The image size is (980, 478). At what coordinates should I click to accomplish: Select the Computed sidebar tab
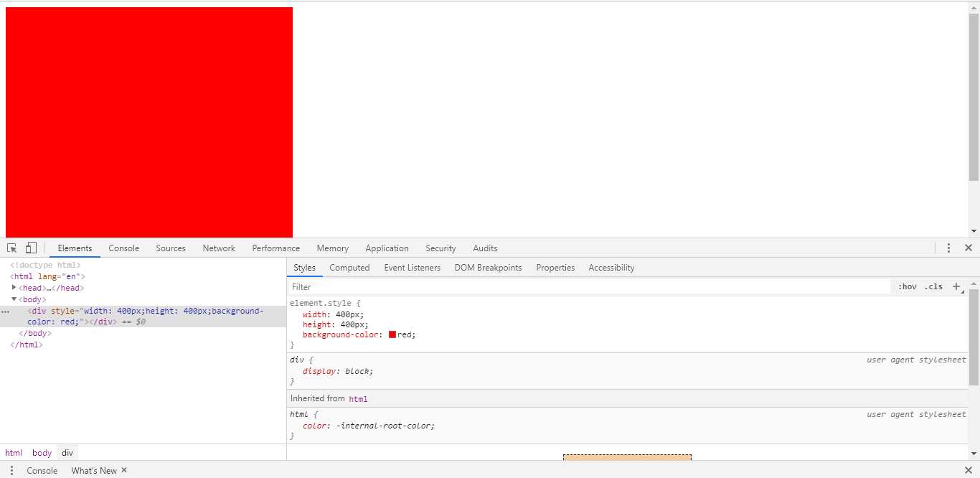click(x=349, y=268)
